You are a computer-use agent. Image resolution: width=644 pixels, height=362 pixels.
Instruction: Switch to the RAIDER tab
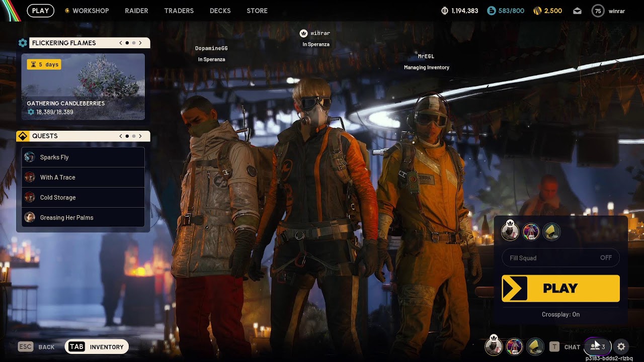(x=136, y=11)
